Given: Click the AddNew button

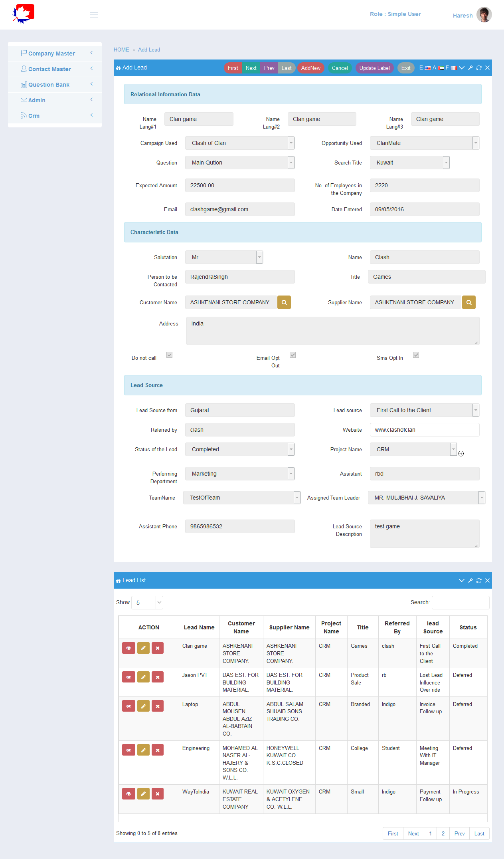Looking at the screenshot, I should point(310,68).
